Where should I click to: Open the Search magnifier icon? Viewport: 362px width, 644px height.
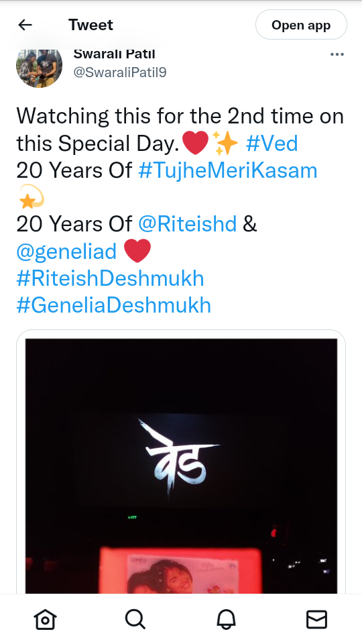135,619
